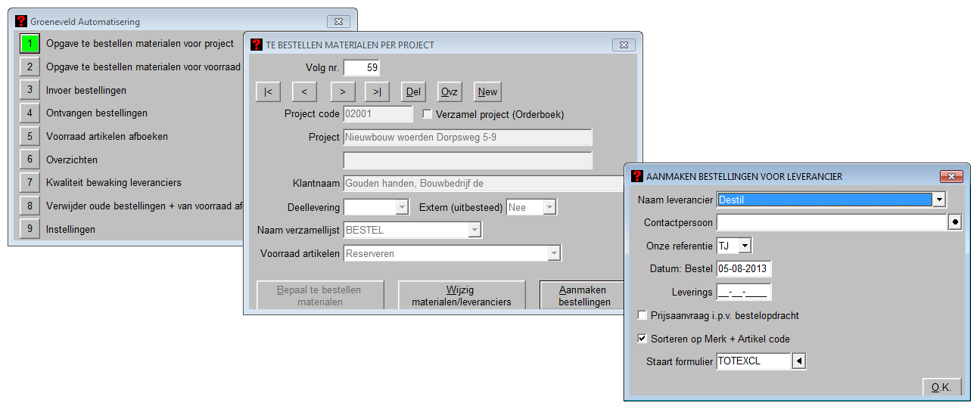Viewport: 980px width, 415px height.
Task: Open the Naam leverancier dropdown
Action: [x=939, y=200]
